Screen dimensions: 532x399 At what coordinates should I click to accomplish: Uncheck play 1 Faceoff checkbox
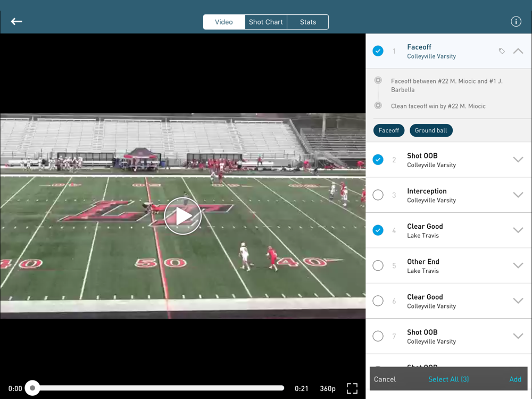coord(378,51)
